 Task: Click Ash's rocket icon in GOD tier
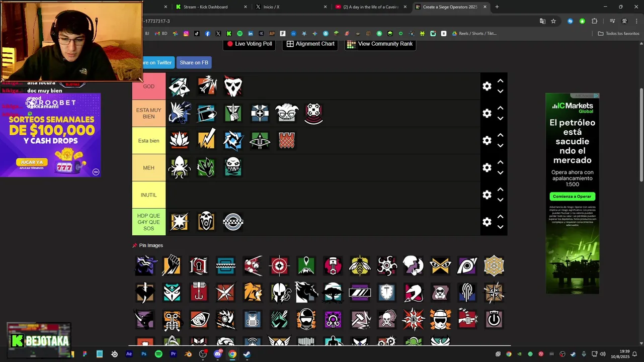(206, 86)
